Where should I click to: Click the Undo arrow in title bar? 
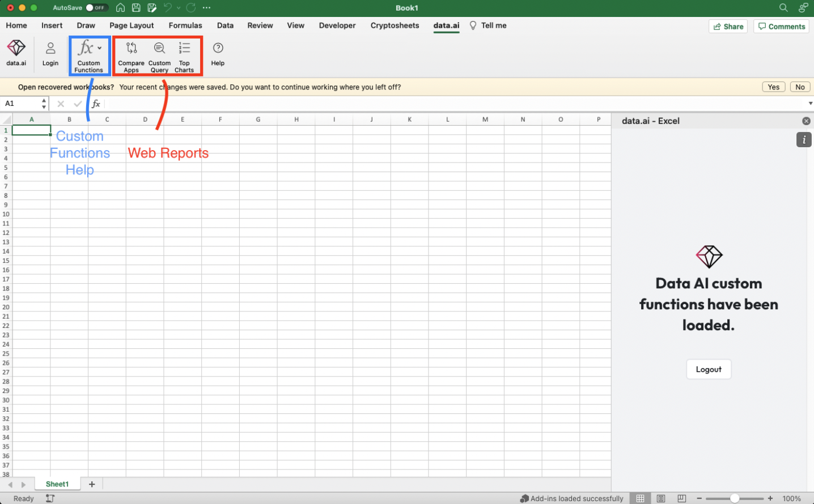click(168, 8)
